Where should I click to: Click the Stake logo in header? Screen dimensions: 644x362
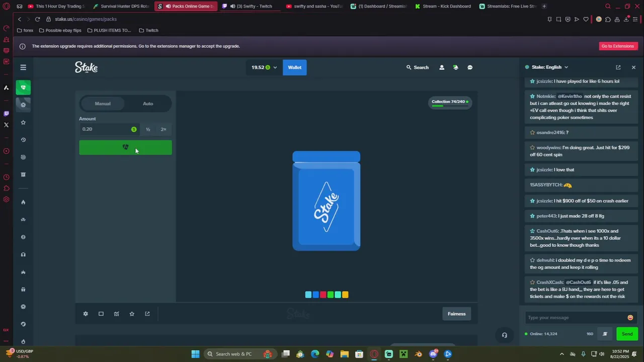pos(86,67)
